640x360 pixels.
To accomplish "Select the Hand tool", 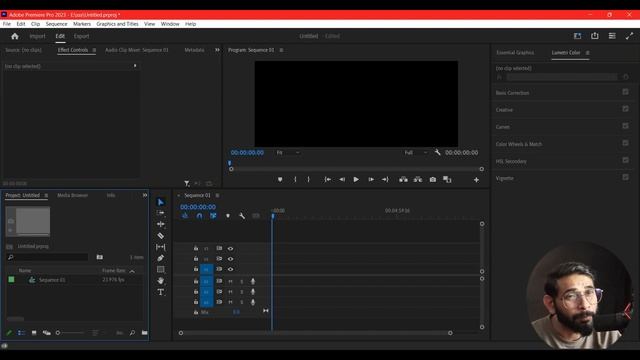I will pyautogui.click(x=160, y=281).
